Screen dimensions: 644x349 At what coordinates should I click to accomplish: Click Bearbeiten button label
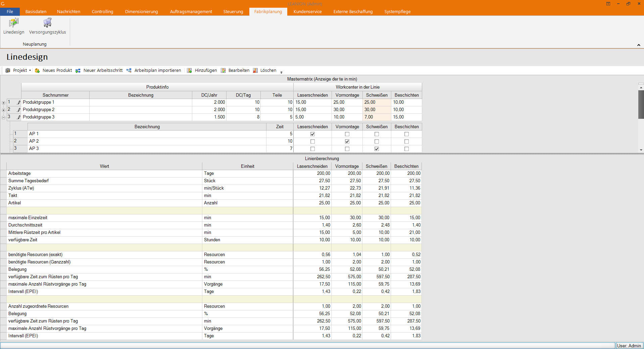point(239,70)
